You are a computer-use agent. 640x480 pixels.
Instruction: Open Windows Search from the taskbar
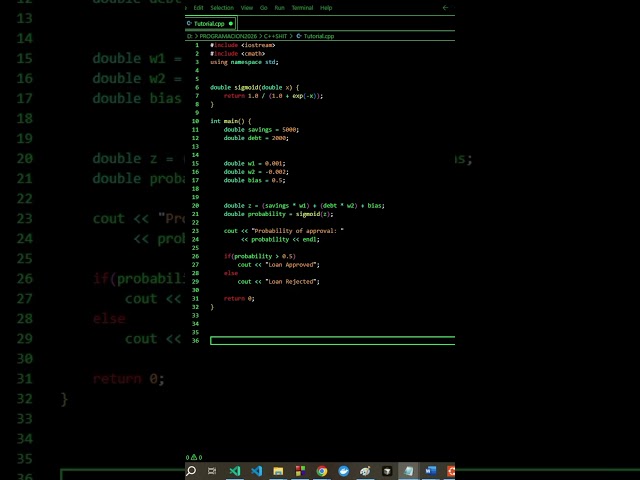[191, 471]
